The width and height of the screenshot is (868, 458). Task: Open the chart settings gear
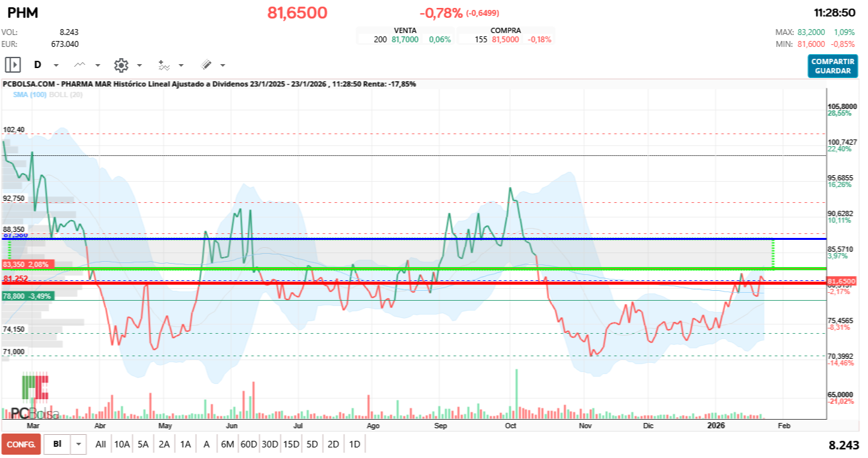(x=121, y=65)
